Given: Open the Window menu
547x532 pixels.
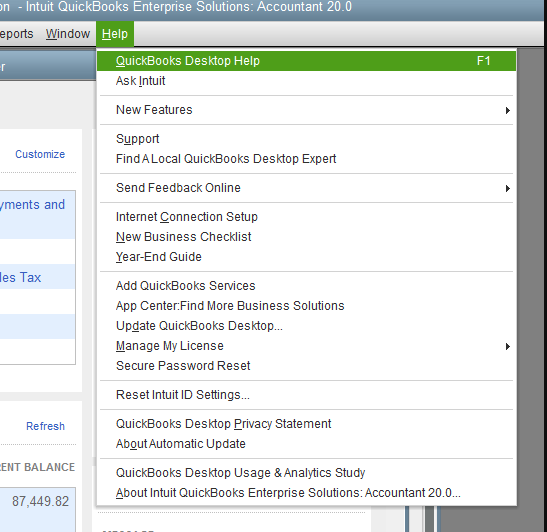Looking at the screenshot, I should 68,34.
